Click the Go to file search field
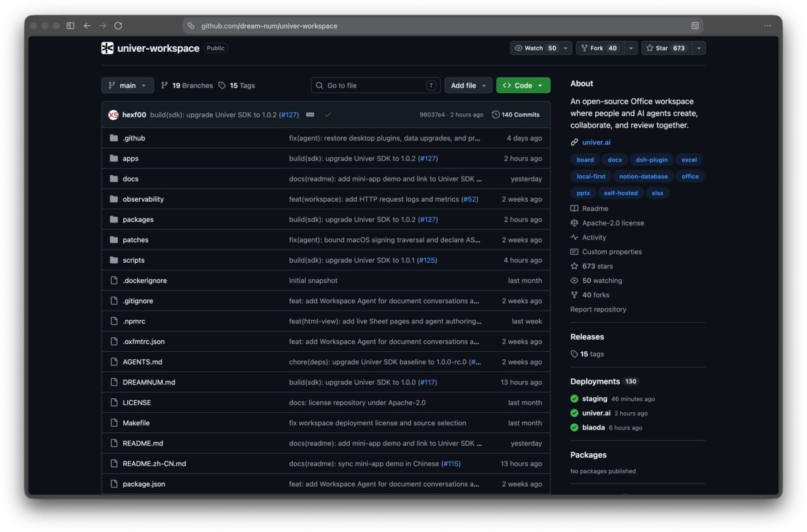This screenshot has height=532, width=807. coord(376,86)
